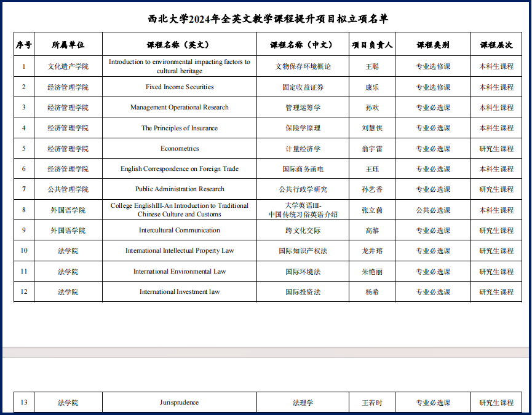Click the 序号 column header
Screen dimensions: 532x415
pos(24,45)
